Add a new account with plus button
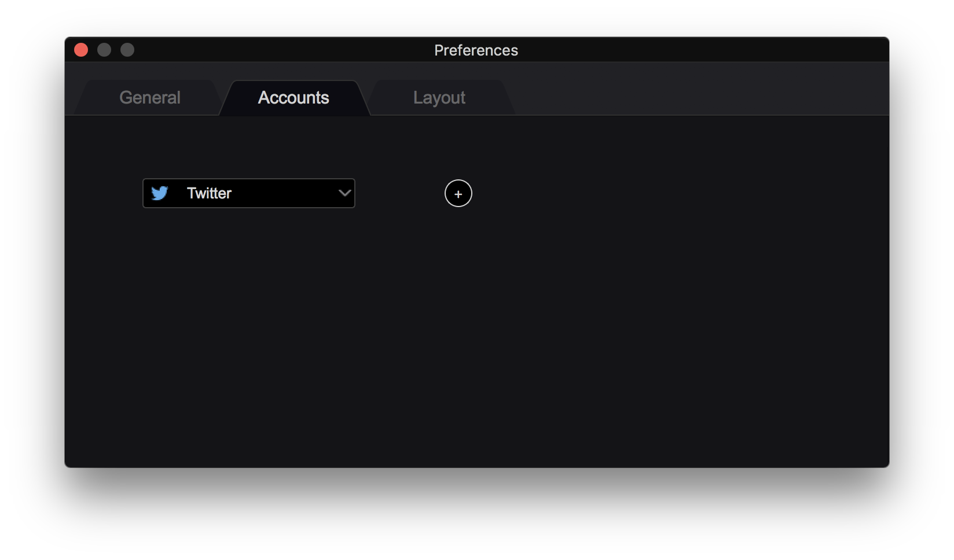954x560 pixels. tap(458, 194)
